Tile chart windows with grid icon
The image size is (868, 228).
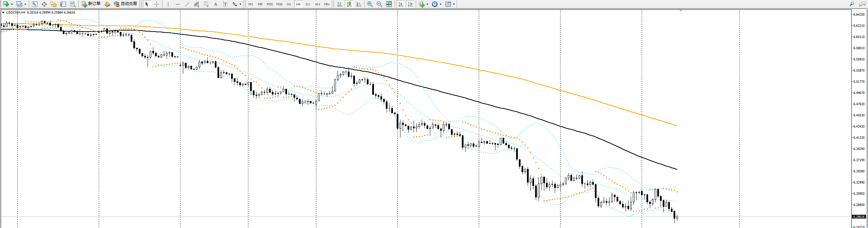click(389, 4)
